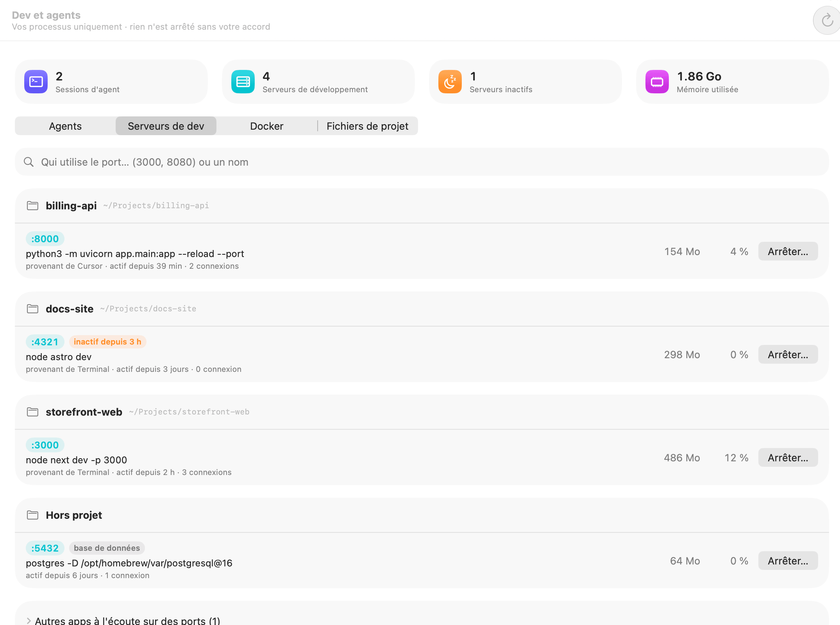Select the Serveurs de dev tab
The height and width of the screenshot is (625, 840).
[x=166, y=126]
